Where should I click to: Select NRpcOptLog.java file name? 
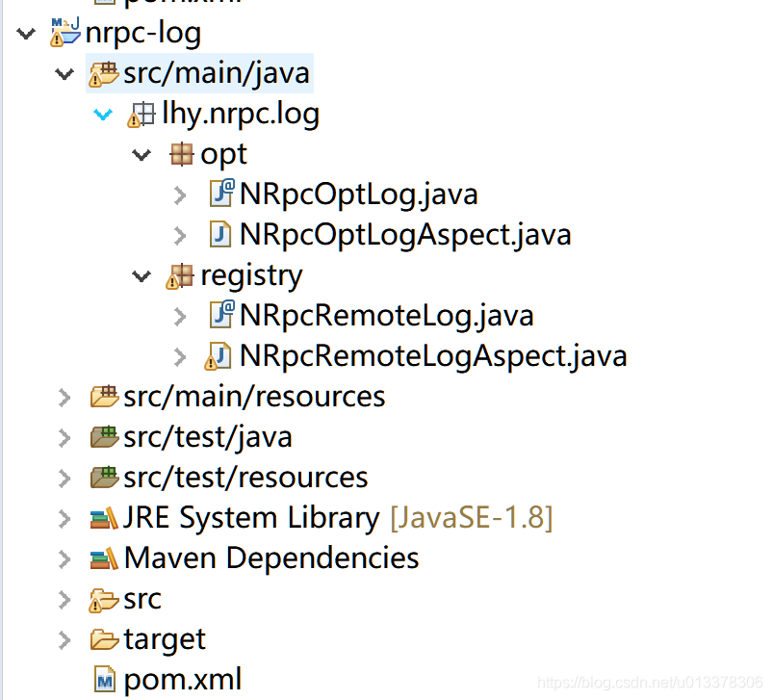tap(359, 194)
